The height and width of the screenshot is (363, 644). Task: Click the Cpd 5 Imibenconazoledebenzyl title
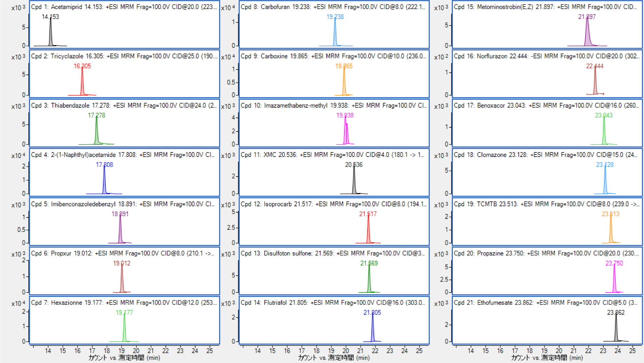click(123, 204)
